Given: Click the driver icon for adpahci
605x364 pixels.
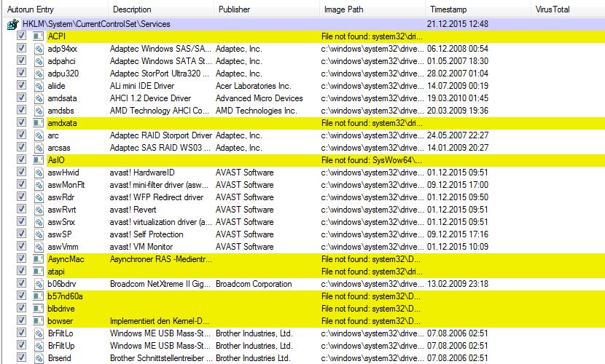Looking at the screenshot, I should pyautogui.click(x=38, y=61).
